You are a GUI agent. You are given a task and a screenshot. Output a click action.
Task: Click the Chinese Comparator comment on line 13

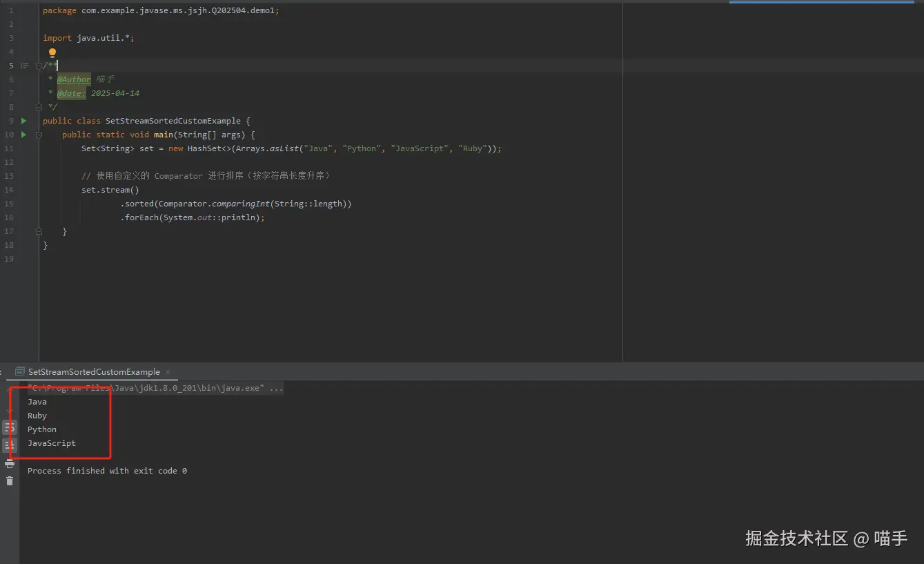[x=207, y=176]
